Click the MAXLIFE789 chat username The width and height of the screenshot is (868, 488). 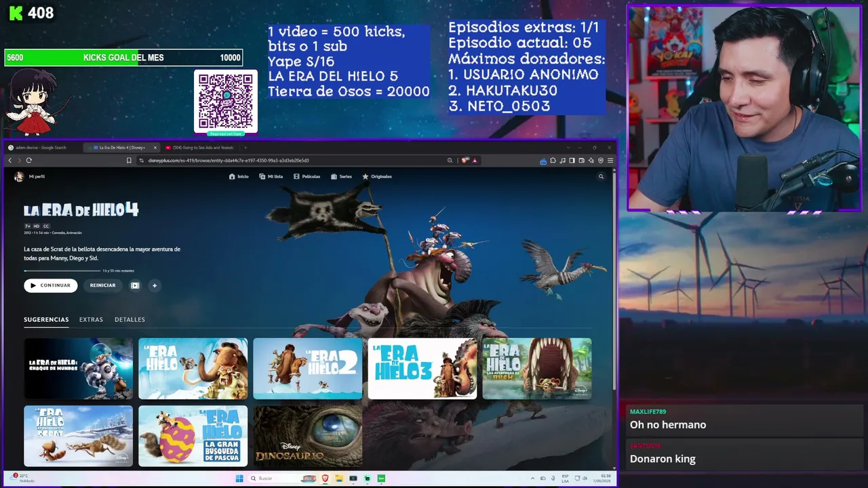(648, 411)
